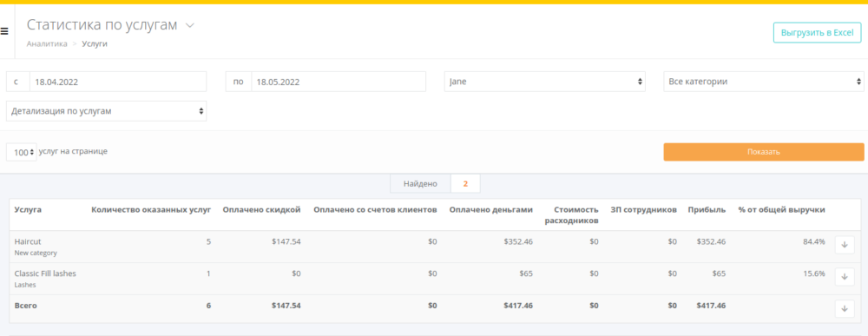Click the Оплачено деньгами column header
The width and height of the screenshot is (868, 336).
[x=491, y=210]
